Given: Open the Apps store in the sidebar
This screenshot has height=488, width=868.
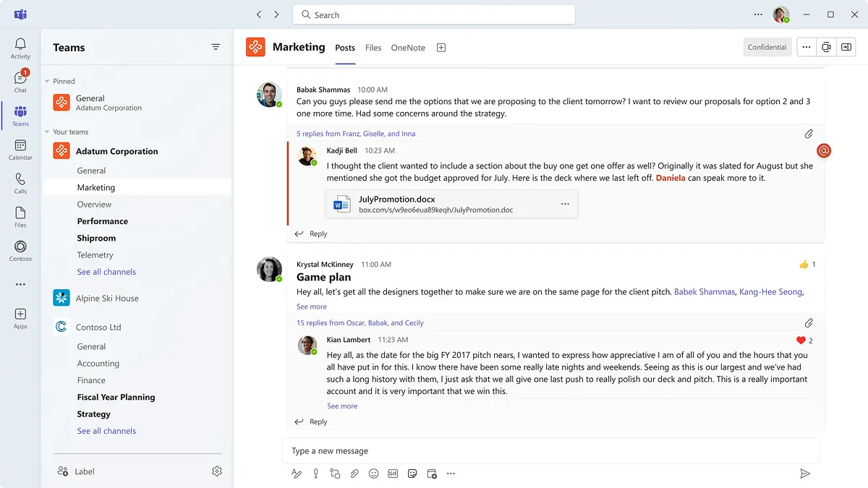Looking at the screenshot, I should [x=20, y=318].
